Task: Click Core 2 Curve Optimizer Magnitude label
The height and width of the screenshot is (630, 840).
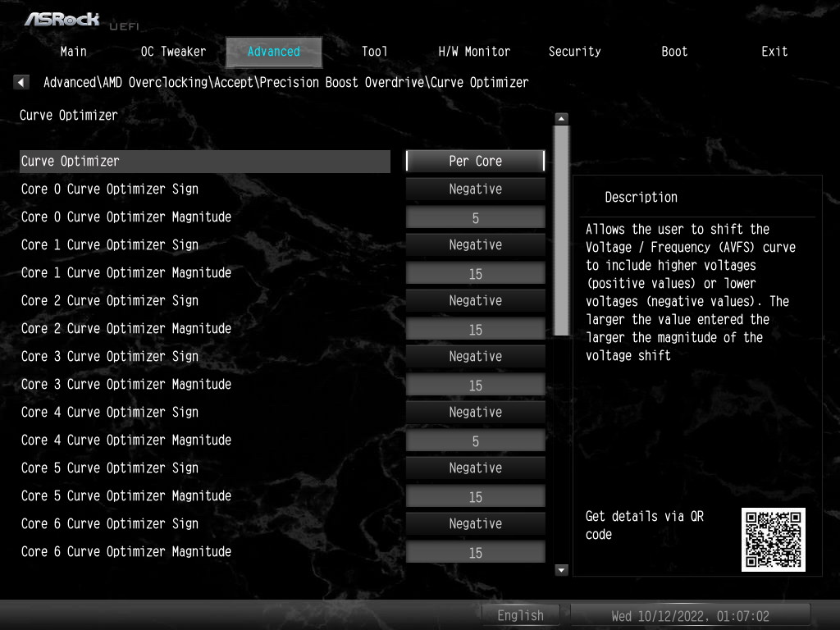Action: [x=126, y=328]
